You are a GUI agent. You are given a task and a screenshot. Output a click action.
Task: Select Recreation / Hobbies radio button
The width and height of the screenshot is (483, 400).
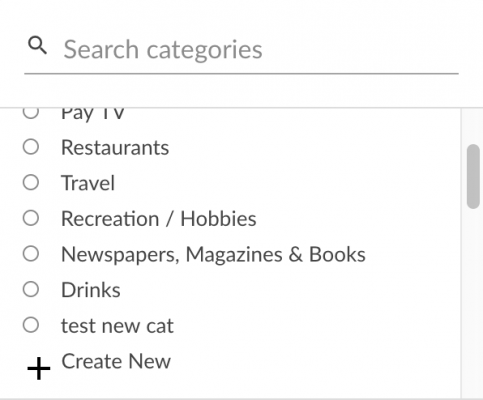tap(31, 218)
